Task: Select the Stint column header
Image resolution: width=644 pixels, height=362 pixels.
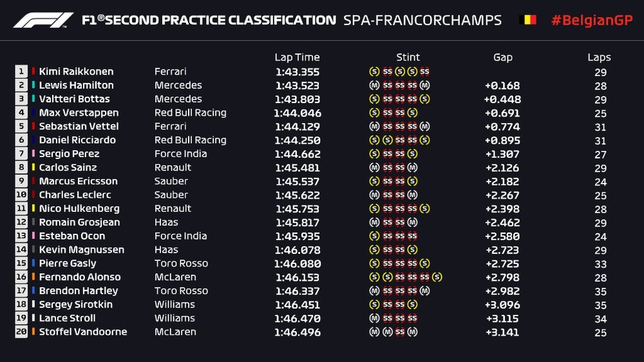Action: tap(408, 57)
